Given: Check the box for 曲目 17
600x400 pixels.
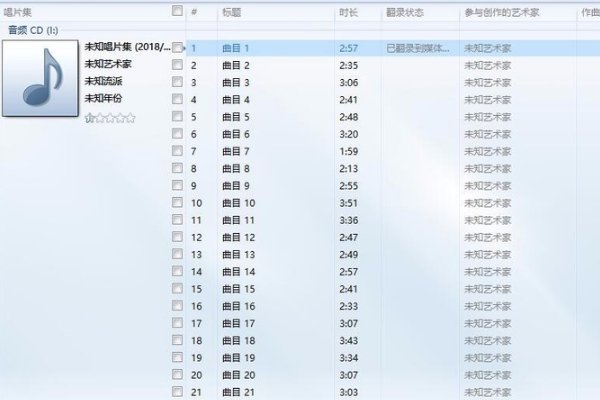Looking at the screenshot, I should tap(177, 323).
